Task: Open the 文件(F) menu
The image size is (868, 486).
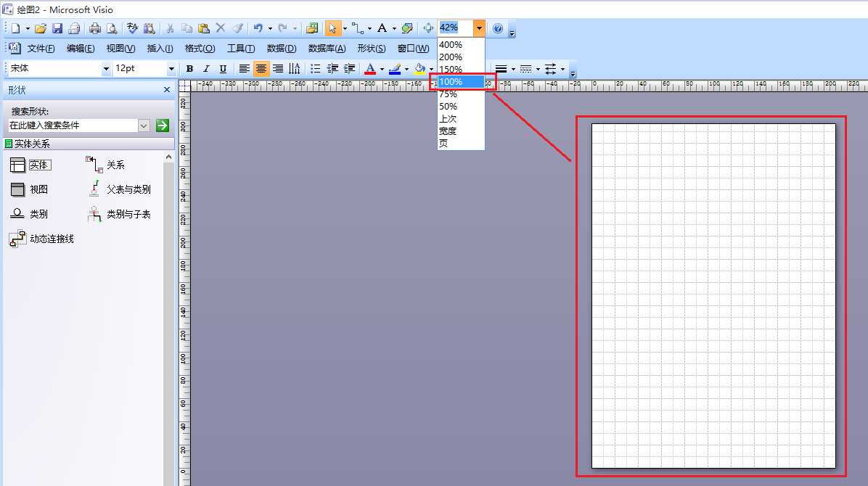Action: point(41,48)
